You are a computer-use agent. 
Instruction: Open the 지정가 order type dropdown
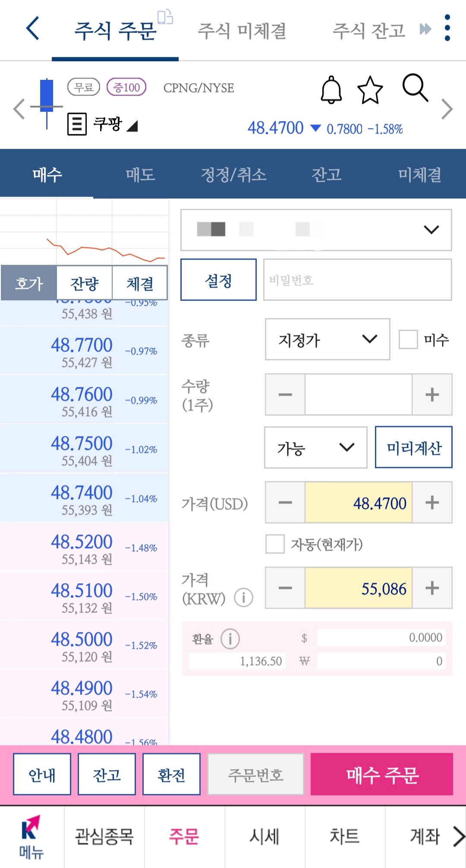click(x=327, y=339)
